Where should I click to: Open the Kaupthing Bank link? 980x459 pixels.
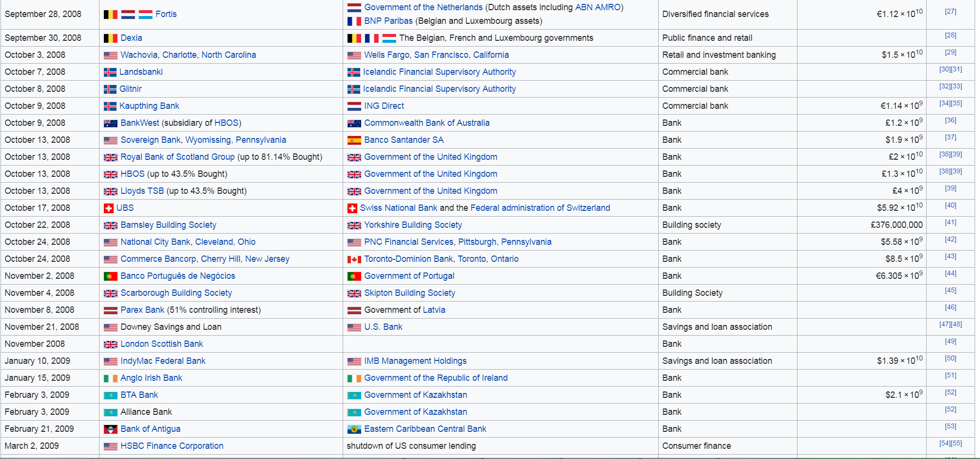(149, 106)
